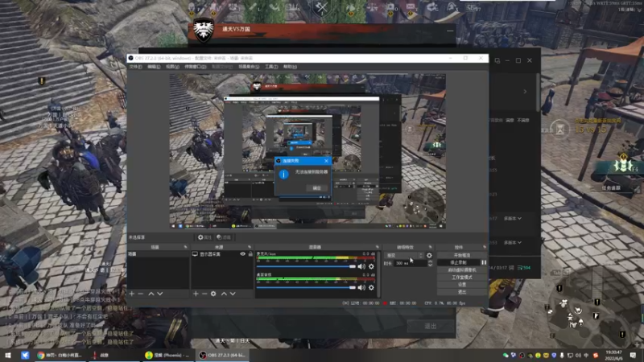Open the 工具(T) menu in OBS
Screen dimensions: 644x362
[x=271, y=67]
